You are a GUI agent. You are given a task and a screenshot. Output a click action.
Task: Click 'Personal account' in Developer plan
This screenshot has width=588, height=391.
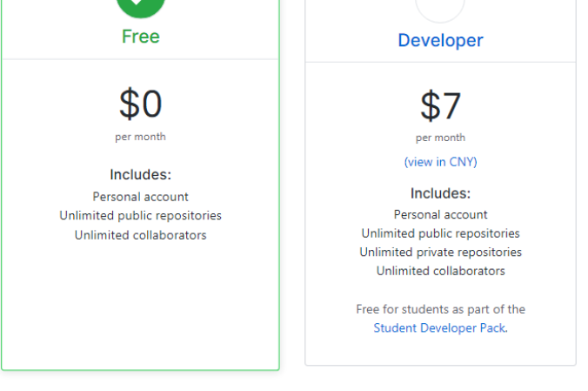[x=441, y=215]
